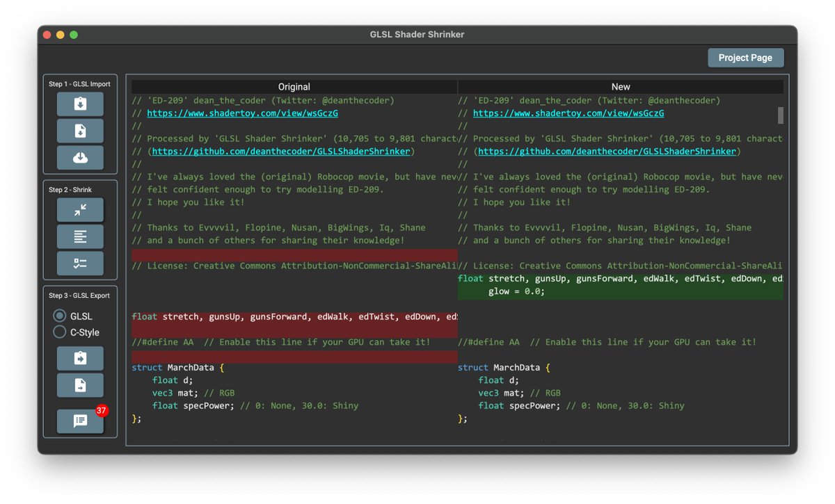Click 'and a bunch of others' line in New pane
Image resolution: width=835 pixels, height=504 pixels.
point(594,241)
